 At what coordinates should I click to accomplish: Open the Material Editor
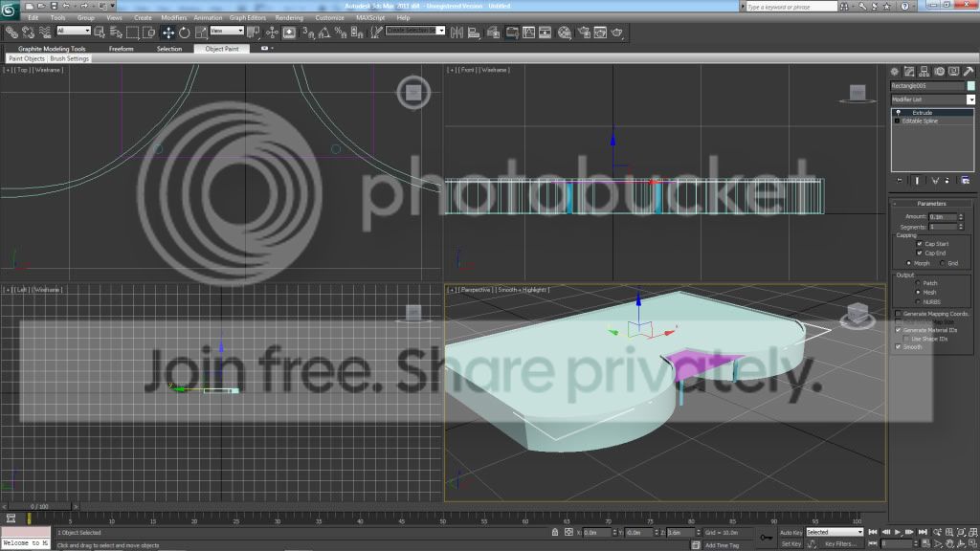(565, 33)
